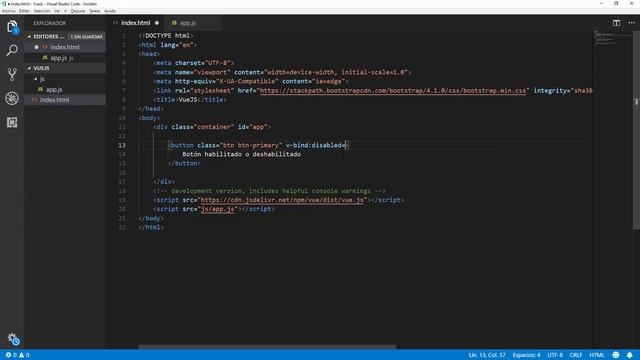Open the Tareas menu
640x360 pixels.
click(x=95, y=11)
